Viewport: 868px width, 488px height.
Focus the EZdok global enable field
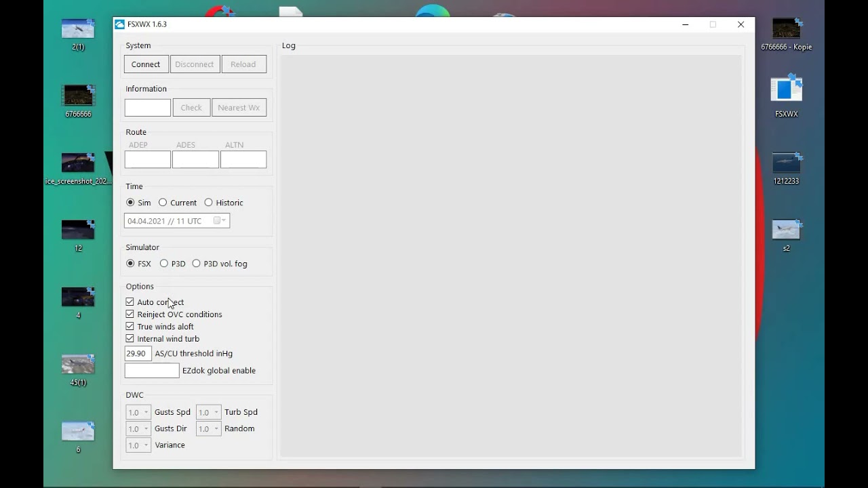pyautogui.click(x=152, y=371)
